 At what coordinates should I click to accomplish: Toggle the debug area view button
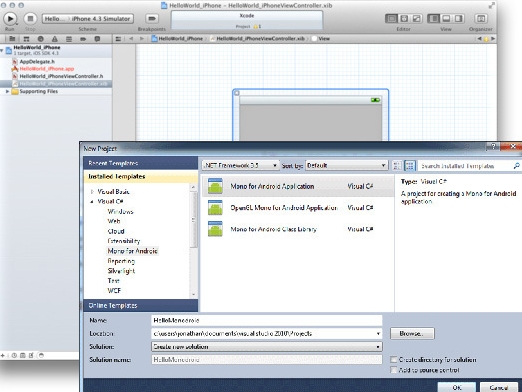446,19
